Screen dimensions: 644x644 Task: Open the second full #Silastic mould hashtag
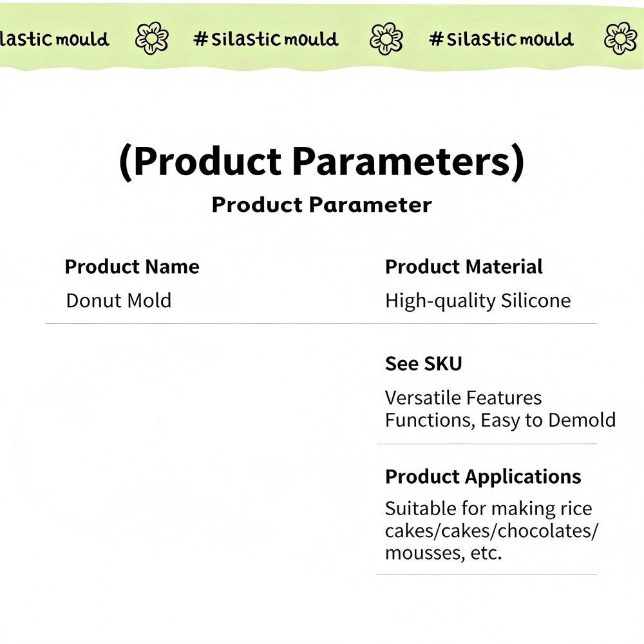[501, 39]
